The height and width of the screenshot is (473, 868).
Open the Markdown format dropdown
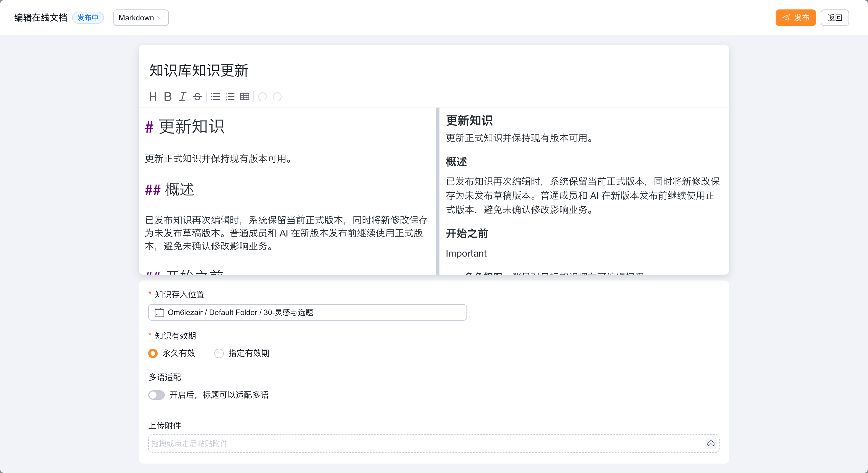coord(141,17)
